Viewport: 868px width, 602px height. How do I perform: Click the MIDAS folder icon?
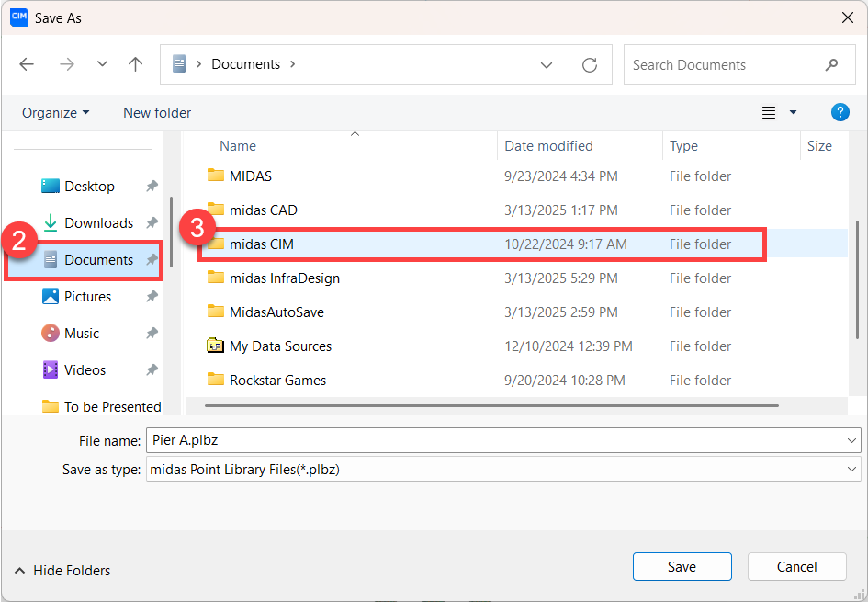pyautogui.click(x=215, y=176)
